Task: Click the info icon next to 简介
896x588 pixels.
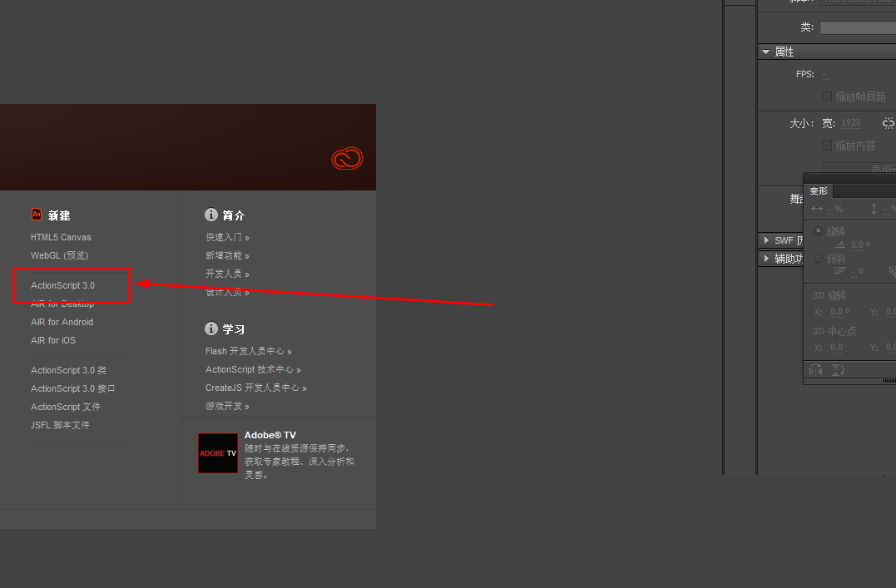Action: tap(211, 215)
